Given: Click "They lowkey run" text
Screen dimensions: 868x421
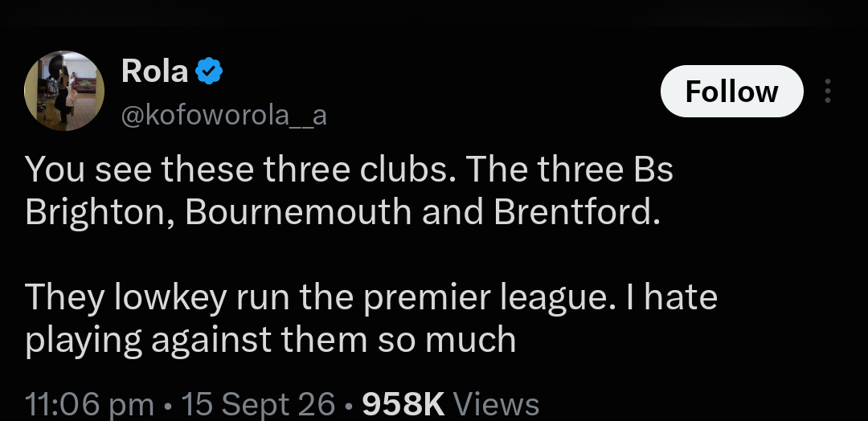Looking at the screenshot, I should (158, 298).
